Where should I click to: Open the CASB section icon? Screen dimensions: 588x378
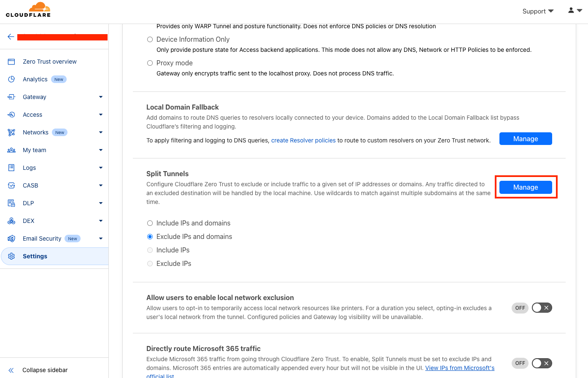11,185
